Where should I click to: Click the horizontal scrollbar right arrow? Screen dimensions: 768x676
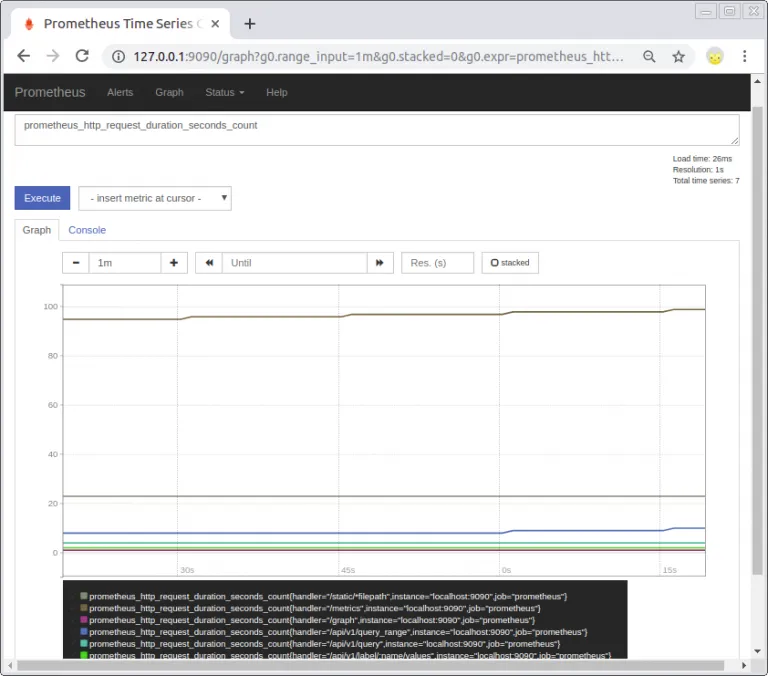coord(744,666)
